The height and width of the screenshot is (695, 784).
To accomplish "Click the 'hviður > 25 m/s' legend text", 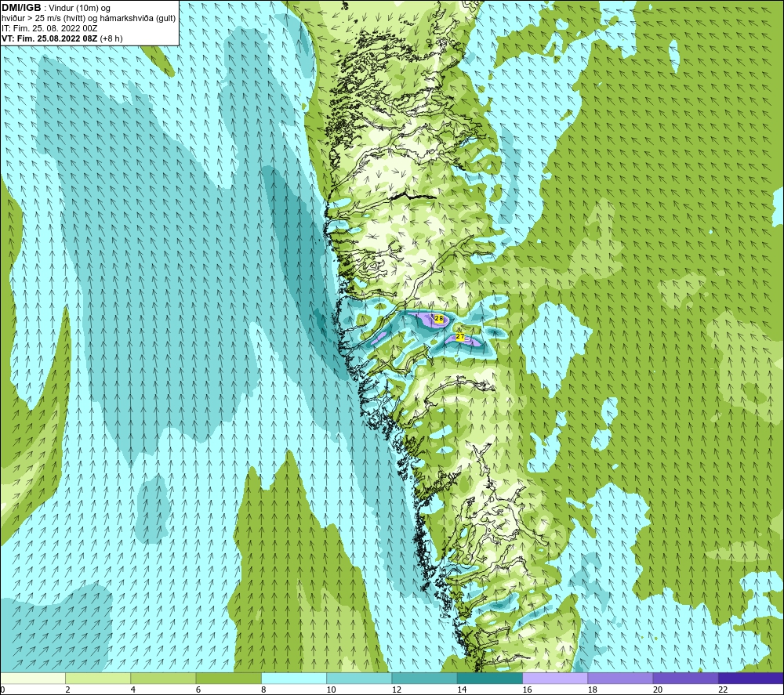I will (x=30, y=19).
